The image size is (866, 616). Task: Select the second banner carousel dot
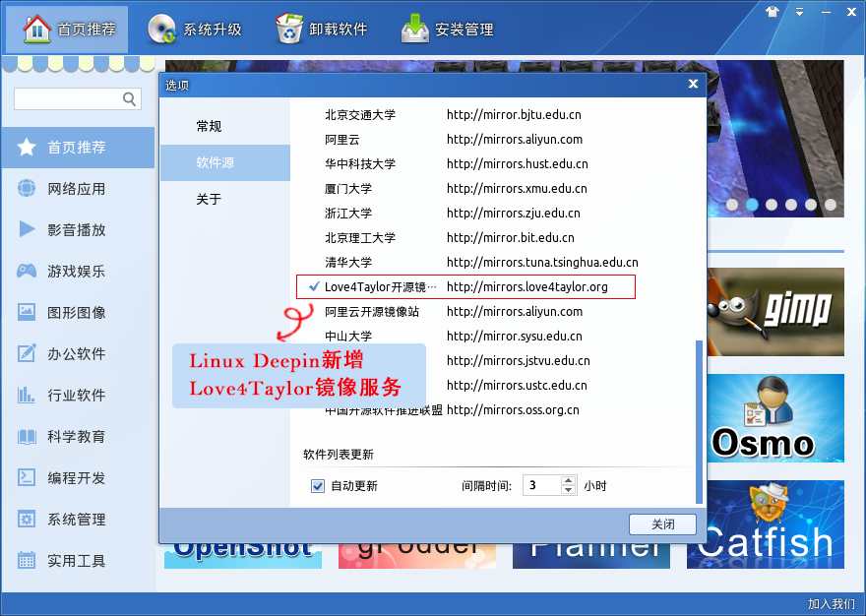tap(752, 205)
